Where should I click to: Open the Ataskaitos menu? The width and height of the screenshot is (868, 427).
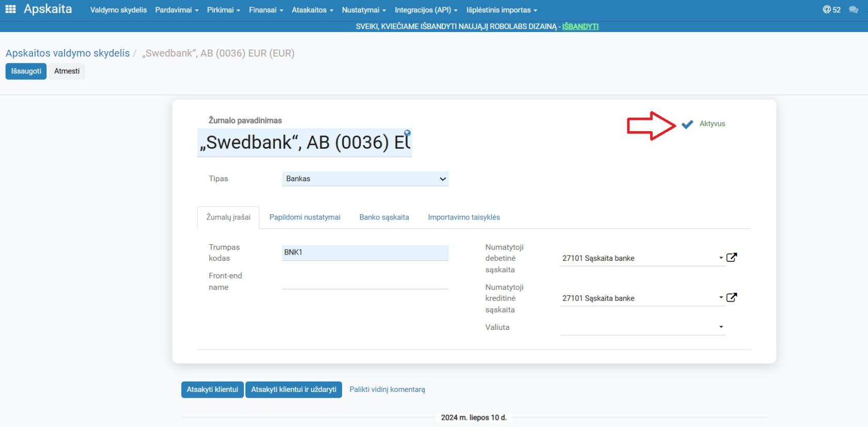coord(313,10)
